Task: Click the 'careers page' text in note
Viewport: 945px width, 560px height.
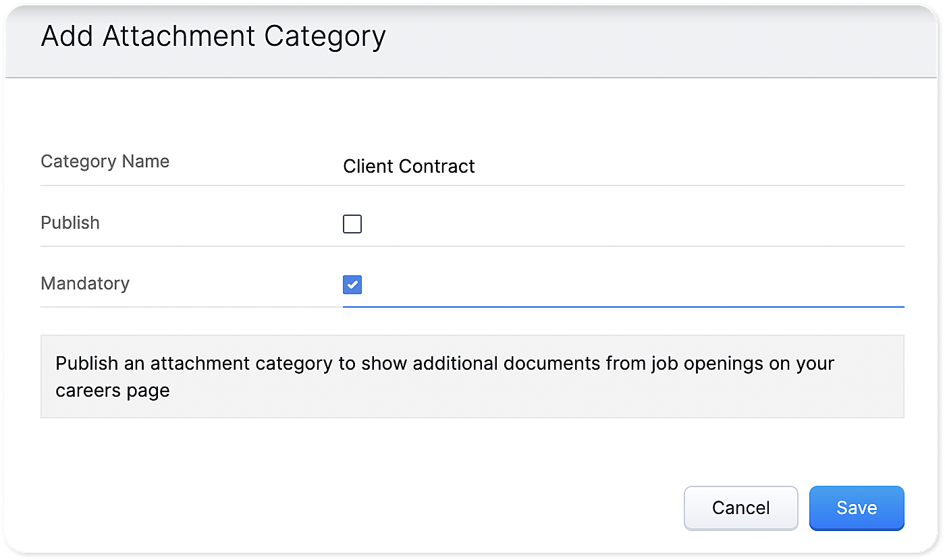Action: click(113, 391)
